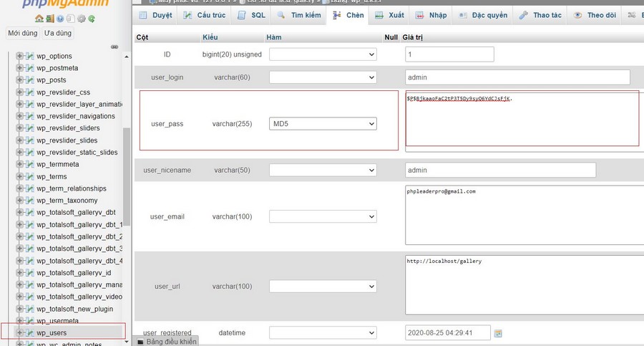Image resolution: width=644 pixels, height=346 pixels.
Task: Expand the wp_options table tree node
Action: pyautogui.click(x=19, y=56)
